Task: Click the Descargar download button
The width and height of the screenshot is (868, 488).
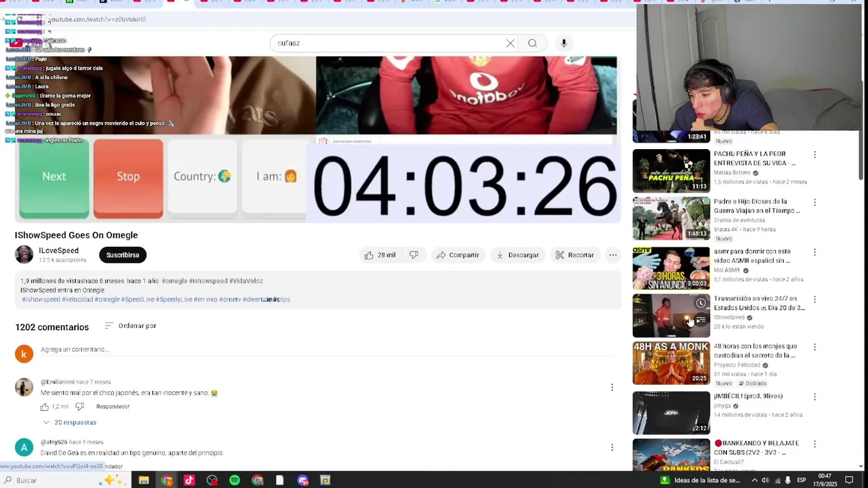Action: coord(517,255)
